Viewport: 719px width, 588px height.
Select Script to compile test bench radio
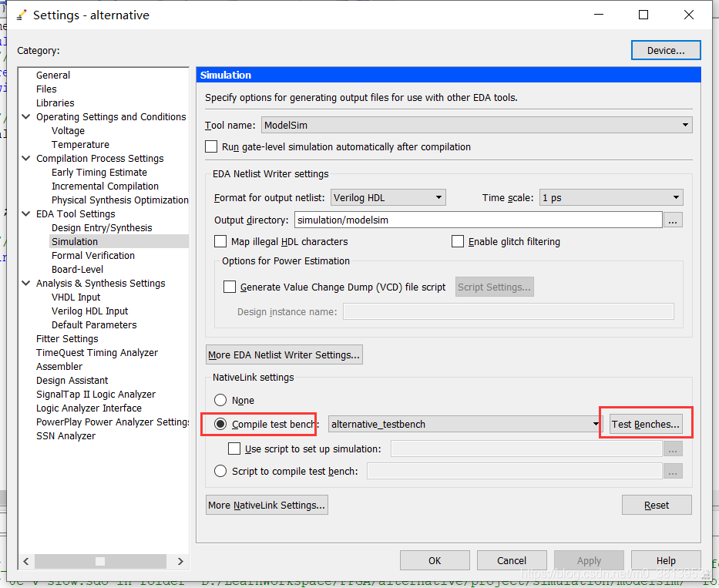click(x=220, y=471)
